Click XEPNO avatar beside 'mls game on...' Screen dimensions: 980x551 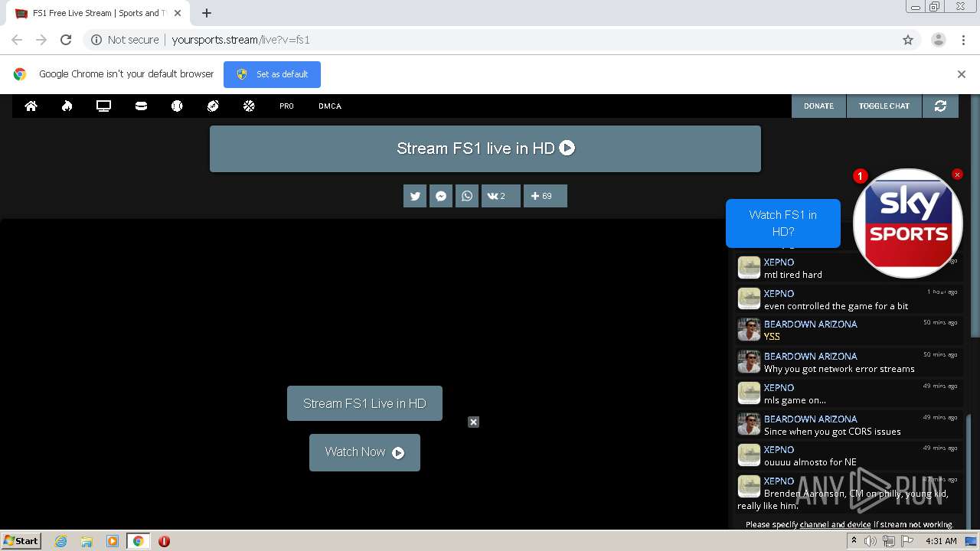point(749,393)
